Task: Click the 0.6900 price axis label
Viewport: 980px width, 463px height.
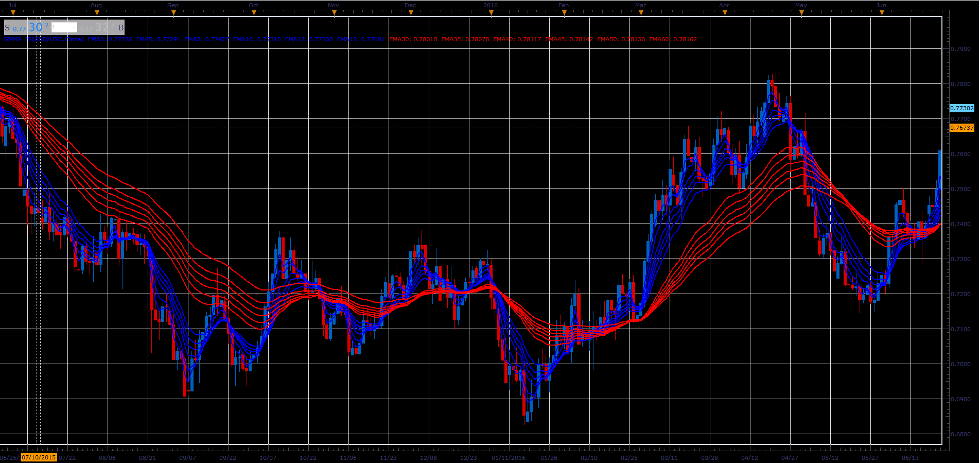Action: [960, 399]
